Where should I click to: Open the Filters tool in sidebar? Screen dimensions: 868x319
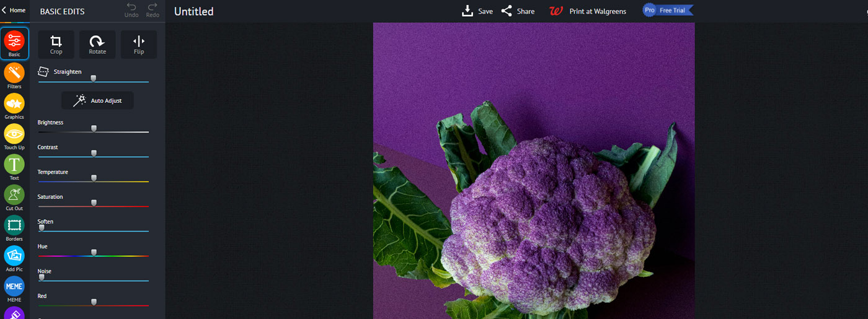(14, 74)
